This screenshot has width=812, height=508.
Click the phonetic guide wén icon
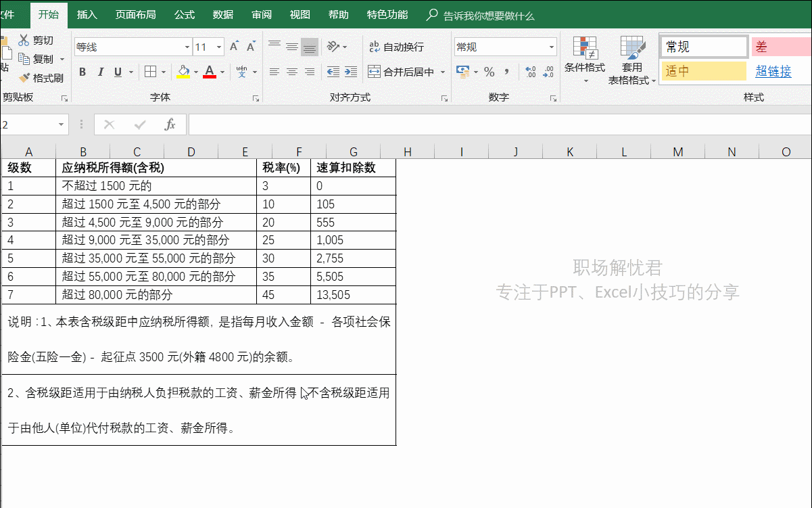tap(241, 72)
